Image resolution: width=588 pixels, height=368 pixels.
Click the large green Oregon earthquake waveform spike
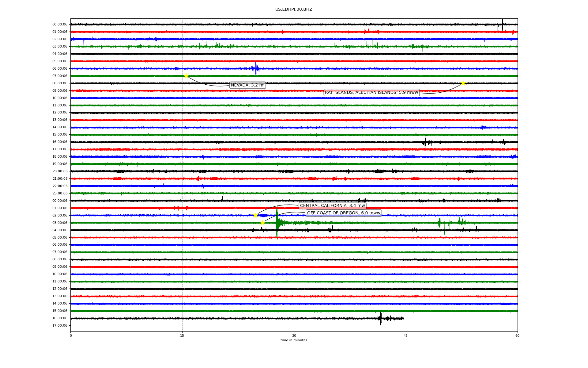[277, 223]
